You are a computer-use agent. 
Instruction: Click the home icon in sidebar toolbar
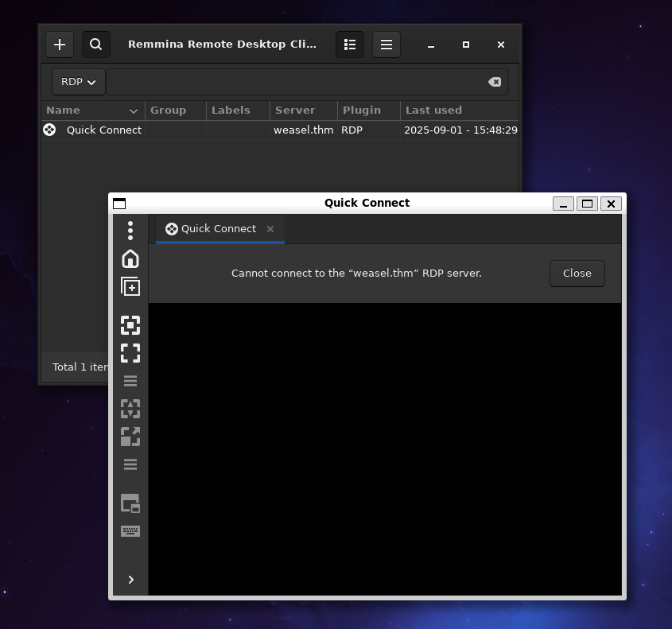pos(130,258)
